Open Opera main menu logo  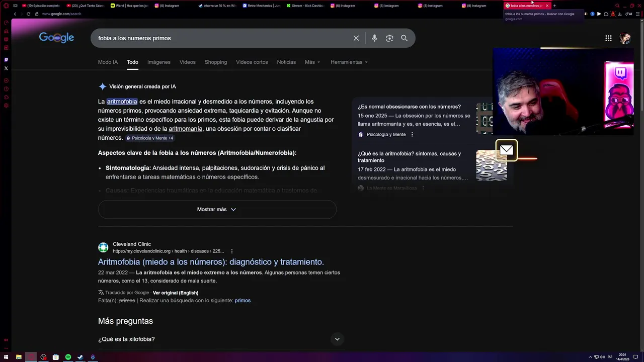pos(6,6)
